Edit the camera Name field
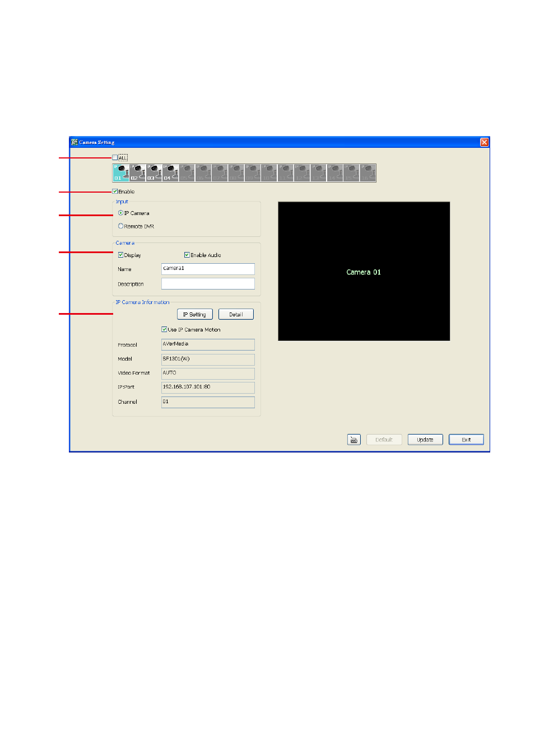535x756 pixels. click(208, 269)
